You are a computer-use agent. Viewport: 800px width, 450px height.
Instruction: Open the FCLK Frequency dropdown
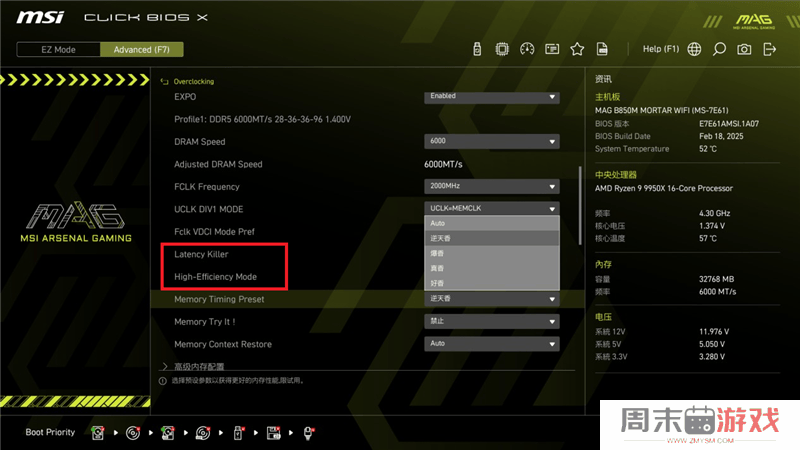[x=491, y=186]
